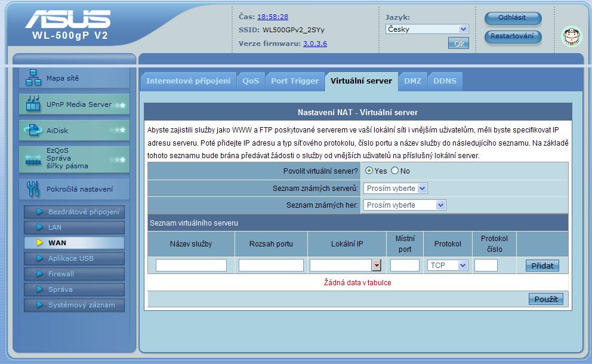592x364 pixels.
Task: Switch to the DDNS tab
Action: pyautogui.click(x=445, y=81)
